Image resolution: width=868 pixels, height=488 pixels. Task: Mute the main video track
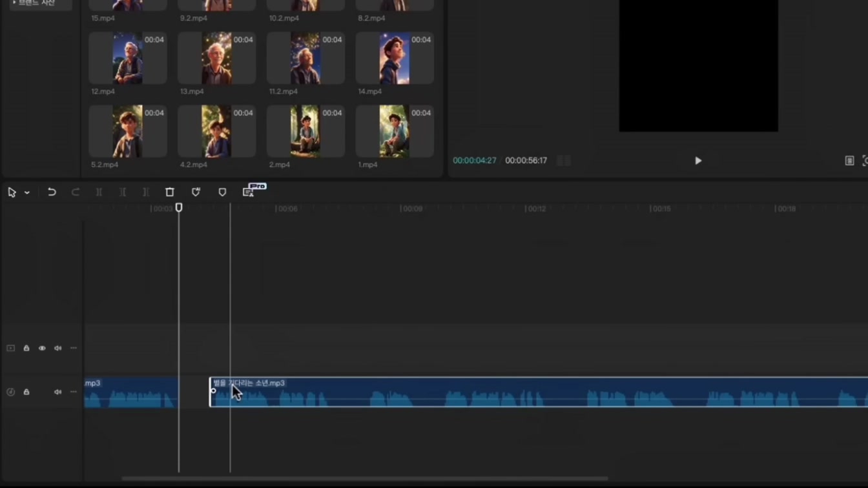[x=57, y=348]
